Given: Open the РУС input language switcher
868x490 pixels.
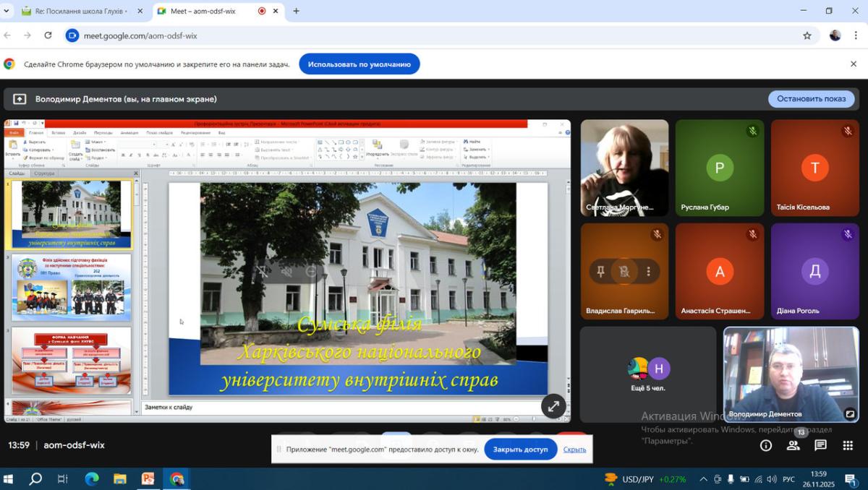Looking at the screenshot, I should click(789, 479).
